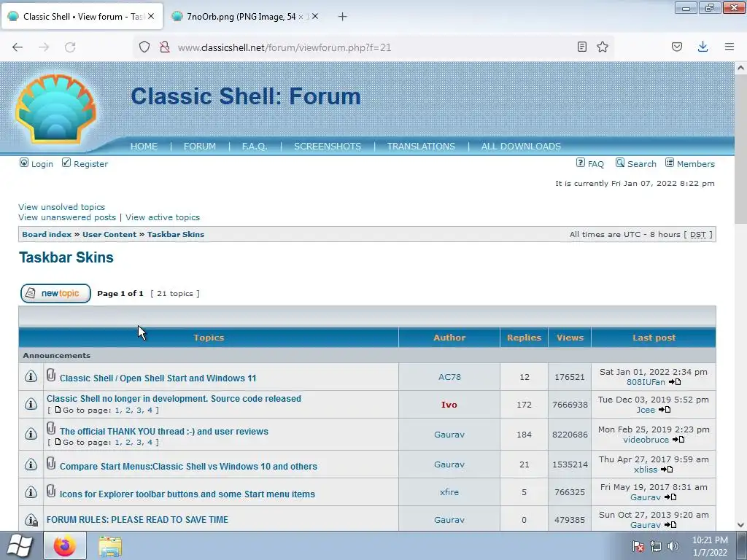
Task: Click the network tray icon
Action: point(656,547)
